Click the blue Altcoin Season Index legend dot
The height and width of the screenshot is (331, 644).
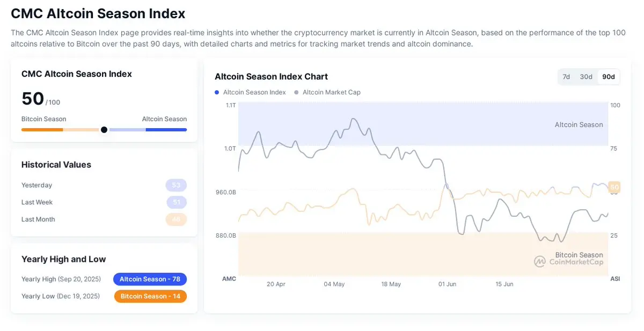217,92
